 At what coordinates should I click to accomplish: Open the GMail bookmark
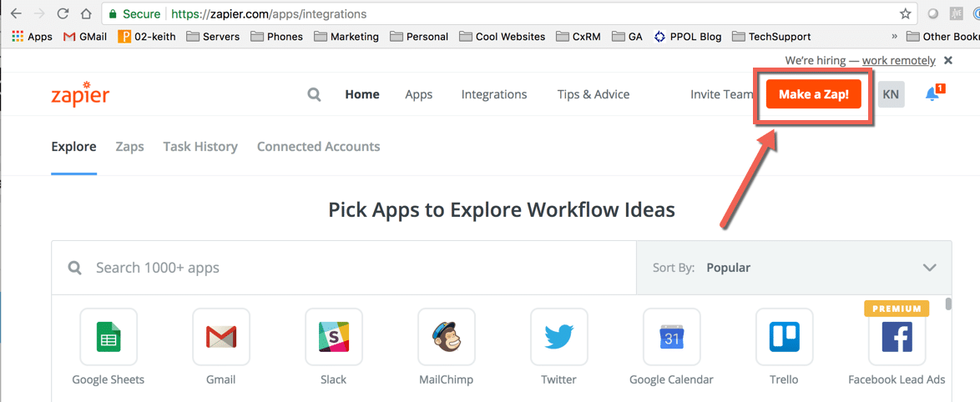pos(86,37)
